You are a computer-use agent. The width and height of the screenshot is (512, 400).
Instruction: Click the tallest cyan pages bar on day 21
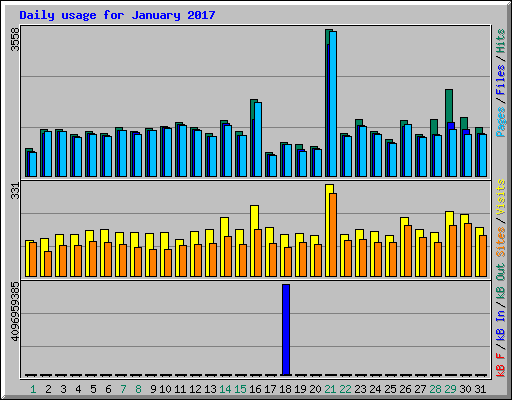[333, 104]
